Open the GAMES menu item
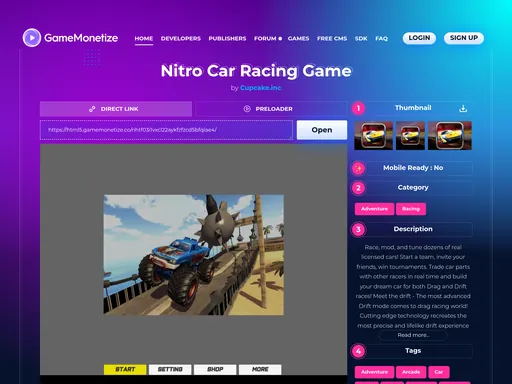 [x=298, y=38]
